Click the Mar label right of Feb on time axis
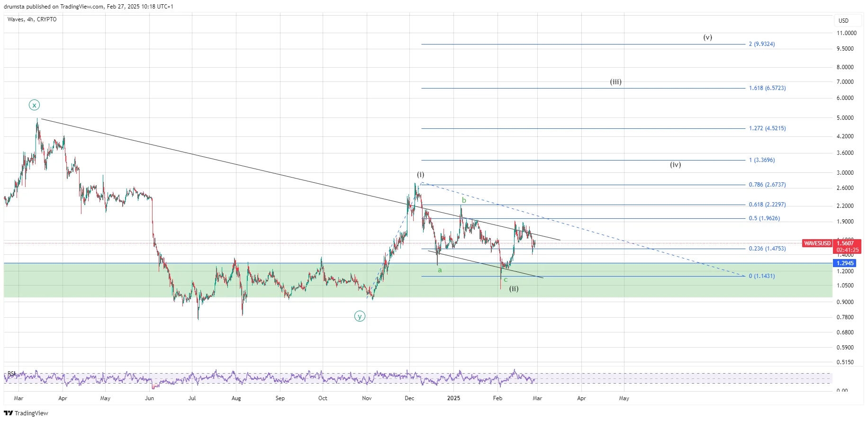Viewport: 868px width, 421px height. pos(537,398)
